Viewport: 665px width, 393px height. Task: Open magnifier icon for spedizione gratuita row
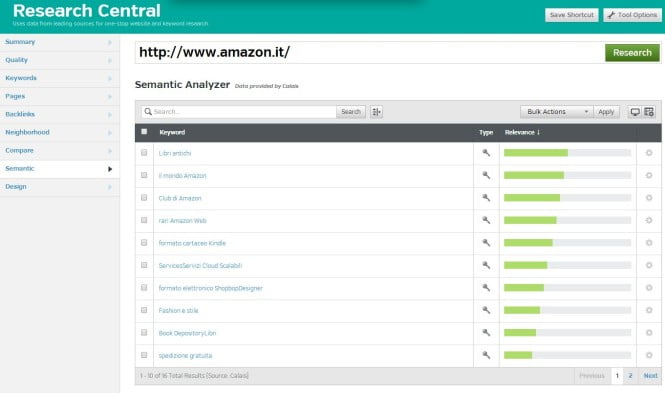coord(486,355)
